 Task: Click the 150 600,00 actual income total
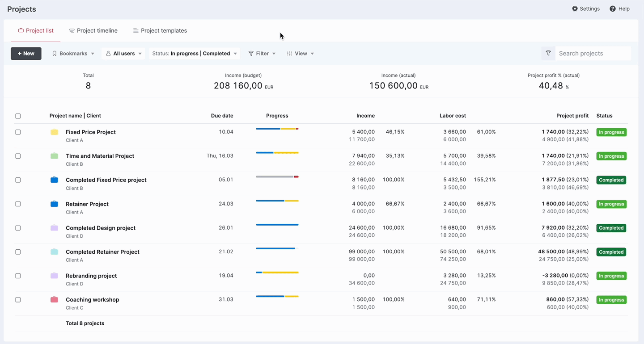click(x=394, y=86)
